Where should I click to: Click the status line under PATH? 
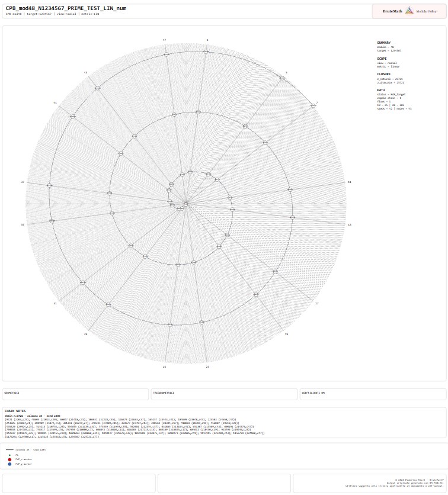click(391, 94)
